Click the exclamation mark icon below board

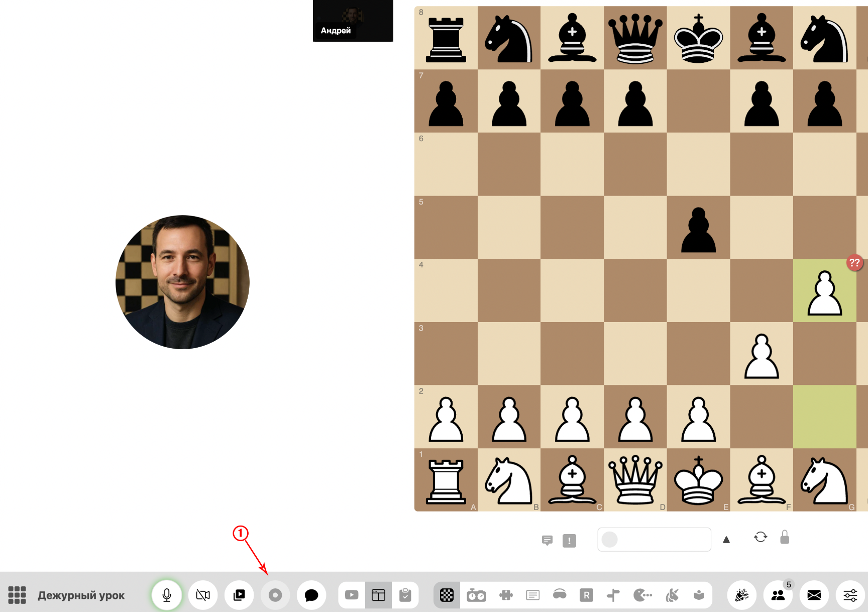pyautogui.click(x=569, y=540)
